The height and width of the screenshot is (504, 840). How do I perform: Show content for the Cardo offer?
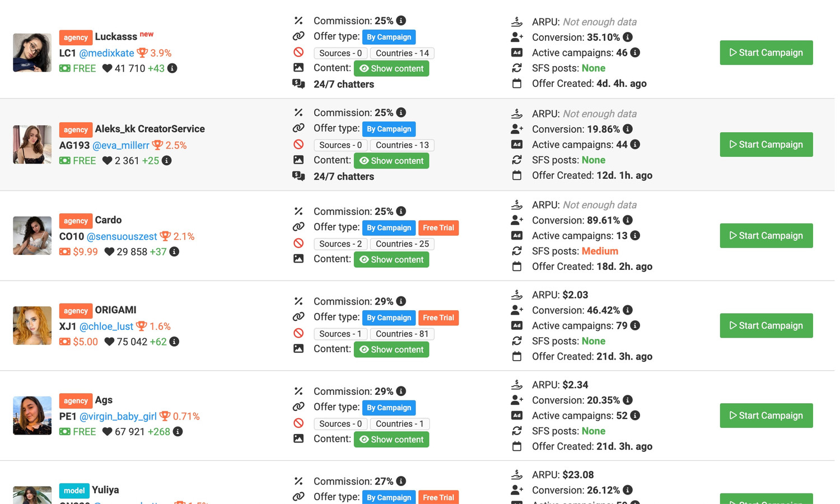point(391,259)
